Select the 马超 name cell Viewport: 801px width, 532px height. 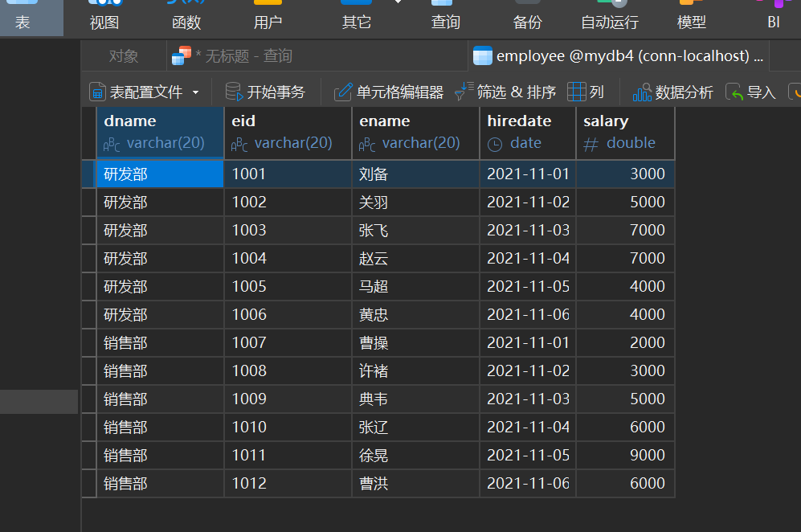pos(415,286)
